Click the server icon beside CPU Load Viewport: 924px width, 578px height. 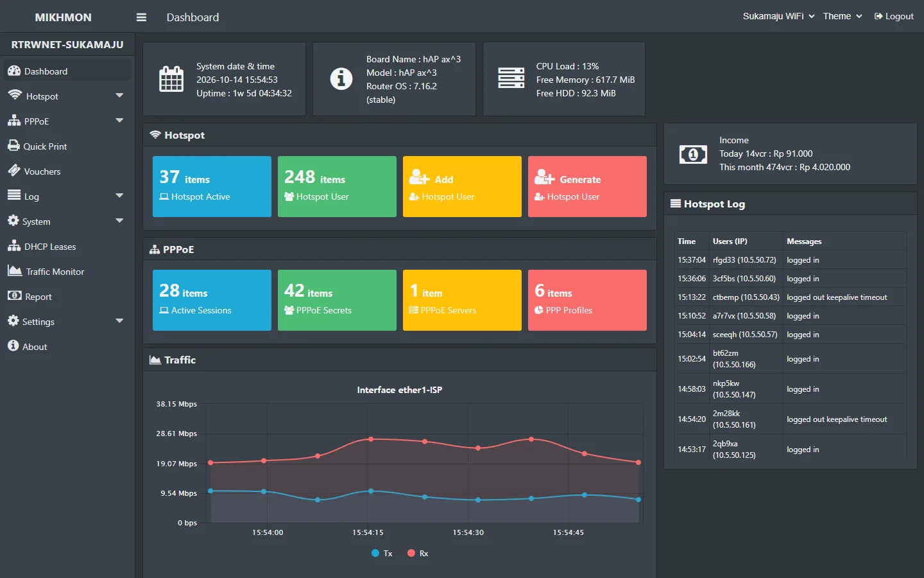click(511, 78)
